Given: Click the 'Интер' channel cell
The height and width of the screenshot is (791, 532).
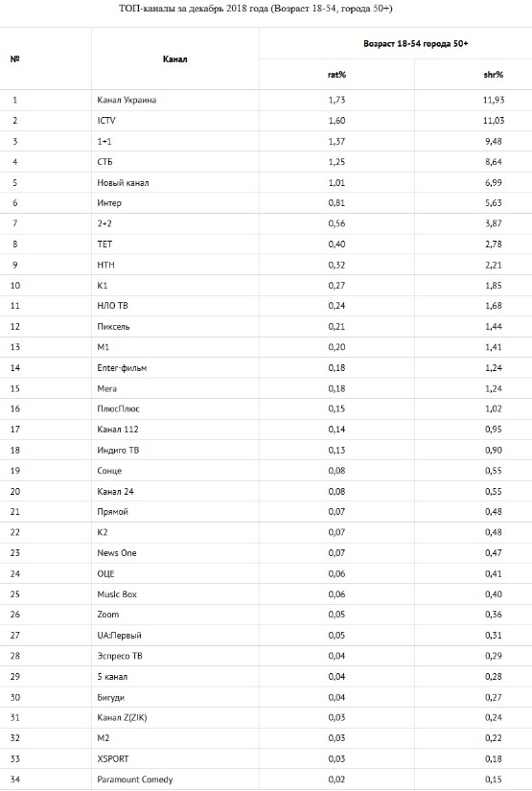Looking at the screenshot, I should [109, 203].
